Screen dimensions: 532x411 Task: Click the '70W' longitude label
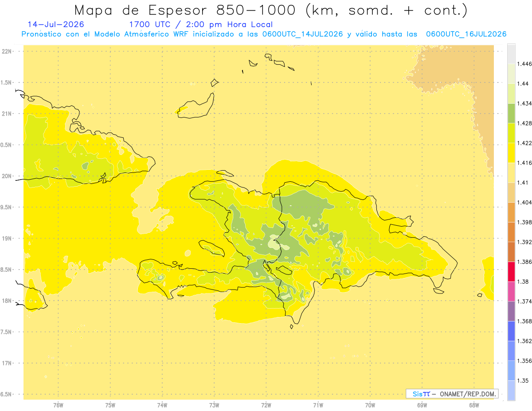pyautogui.click(x=370, y=405)
